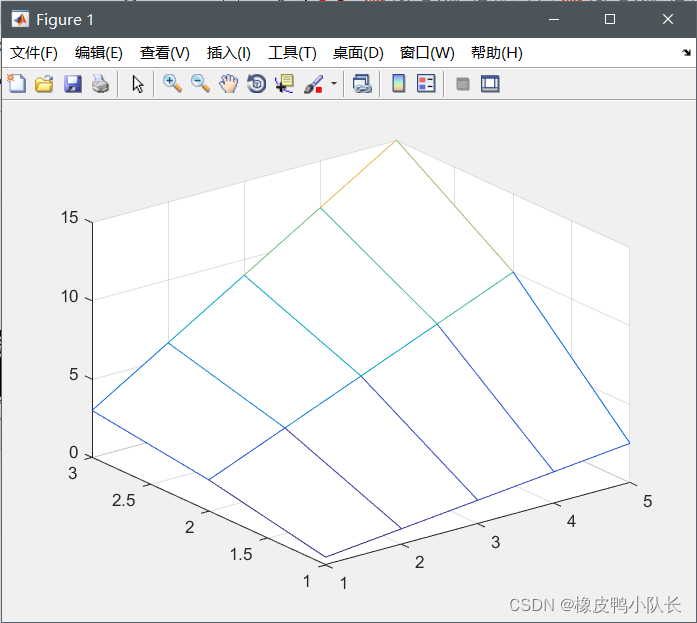Minimize the Figure 1 window
Viewport: 697px width, 623px height.
553,19
